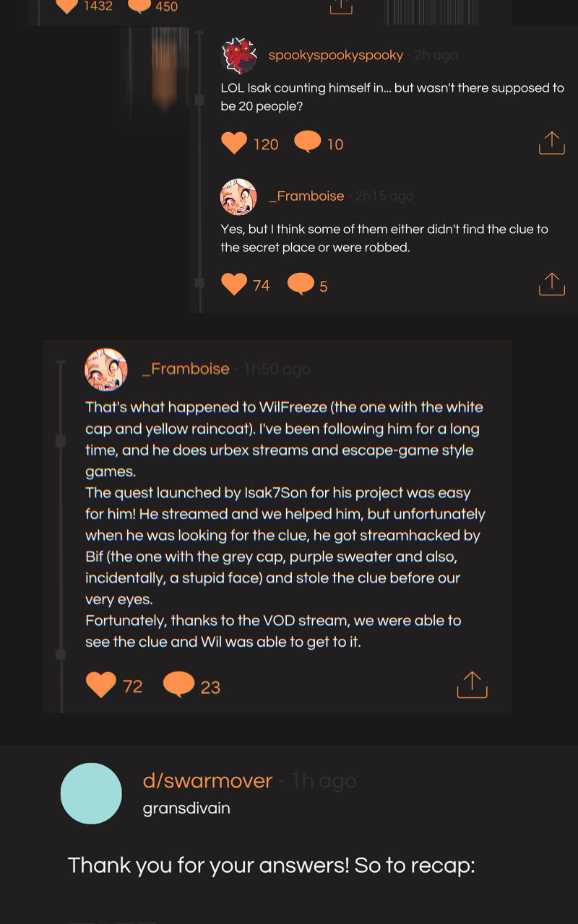578x924 pixels.
Task: Open the 23 replies comment bubble
Action: (x=179, y=684)
